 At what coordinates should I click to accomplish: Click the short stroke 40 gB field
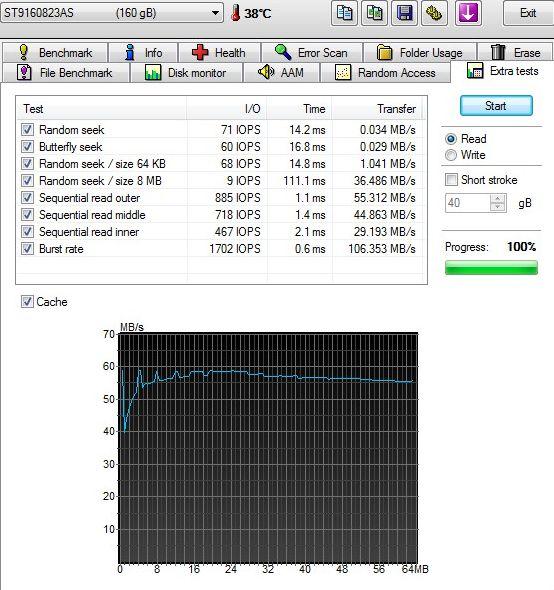pyautogui.click(x=468, y=203)
